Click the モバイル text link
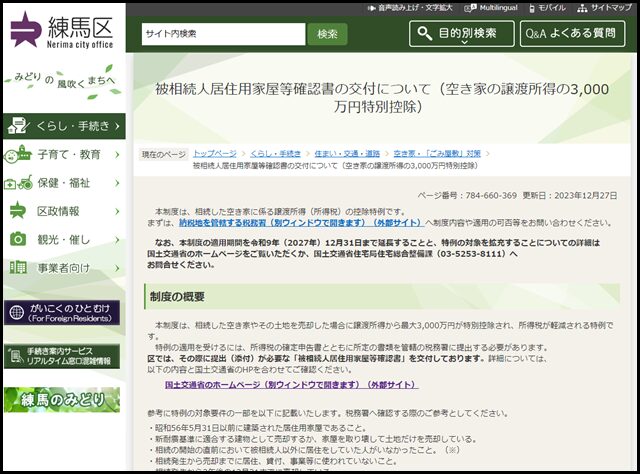Image resolution: width=640 pixels, height=474 pixels. coord(552,8)
